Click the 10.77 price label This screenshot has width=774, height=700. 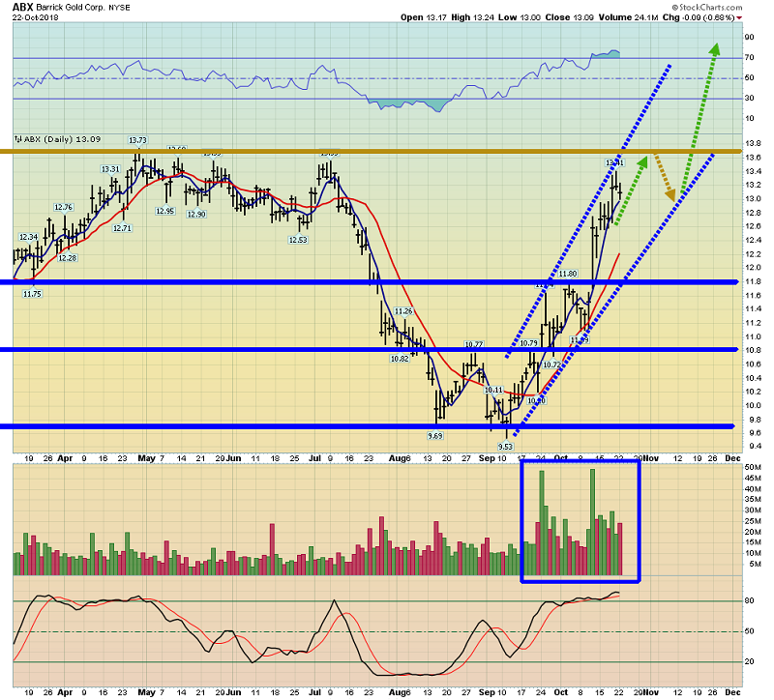(x=474, y=344)
